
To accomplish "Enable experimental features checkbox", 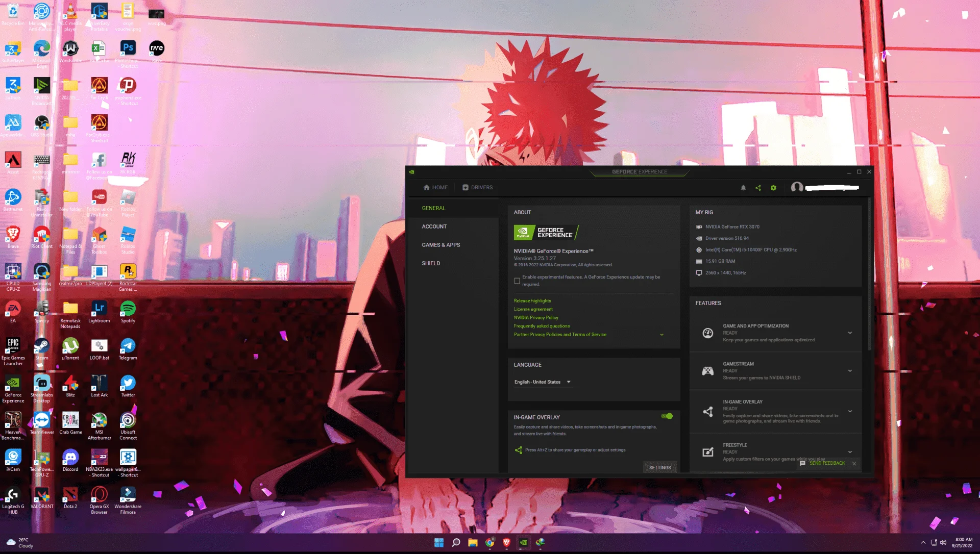I will [517, 281].
